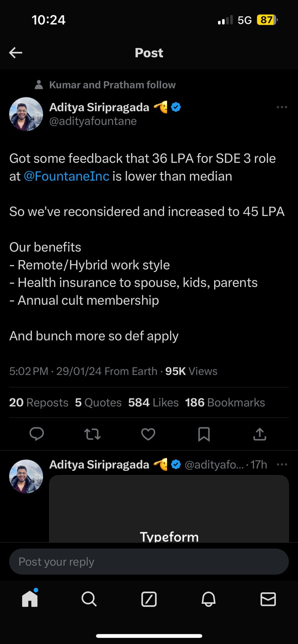Like the post with heart icon

pos(148,434)
